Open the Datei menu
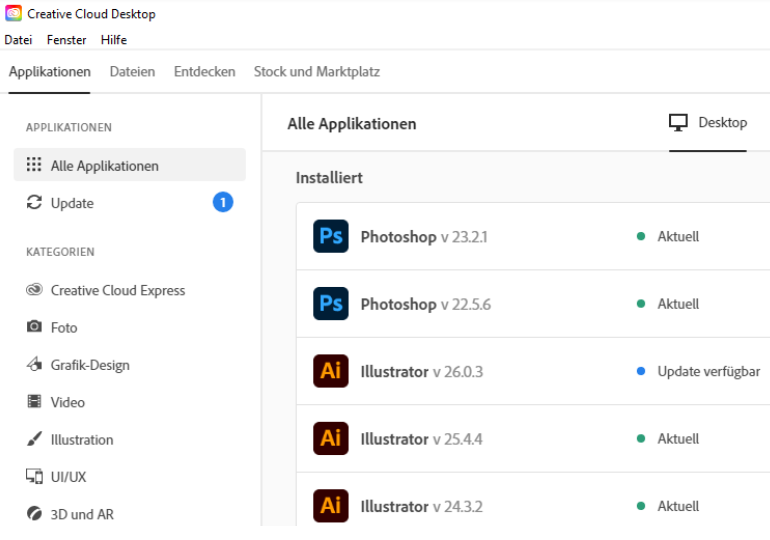Screen dimensions: 770x540 click(x=18, y=40)
